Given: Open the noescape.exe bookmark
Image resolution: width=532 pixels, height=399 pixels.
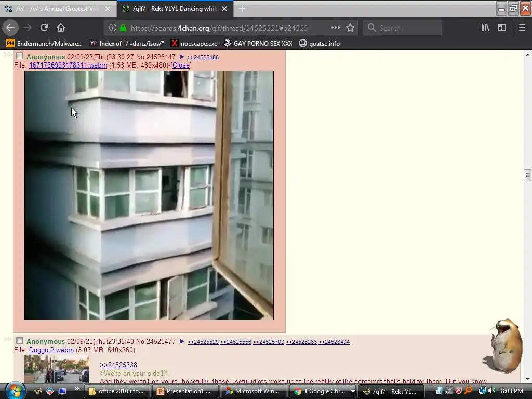Looking at the screenshot, I should click(194, 44).
